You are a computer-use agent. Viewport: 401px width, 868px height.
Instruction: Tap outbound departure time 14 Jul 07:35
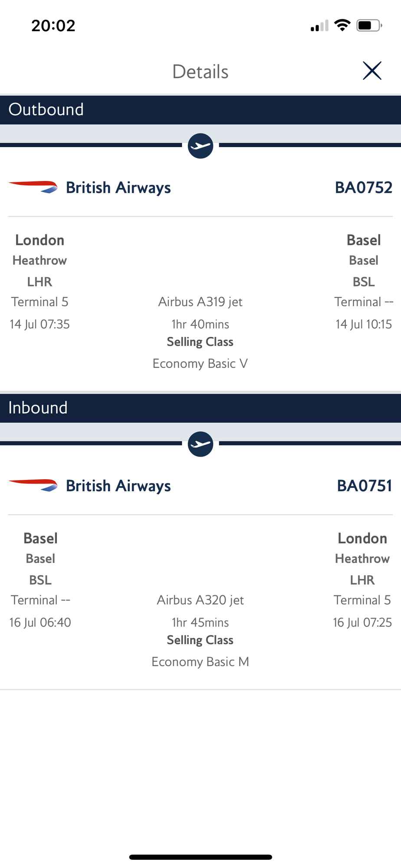click(x=39, y=324)
